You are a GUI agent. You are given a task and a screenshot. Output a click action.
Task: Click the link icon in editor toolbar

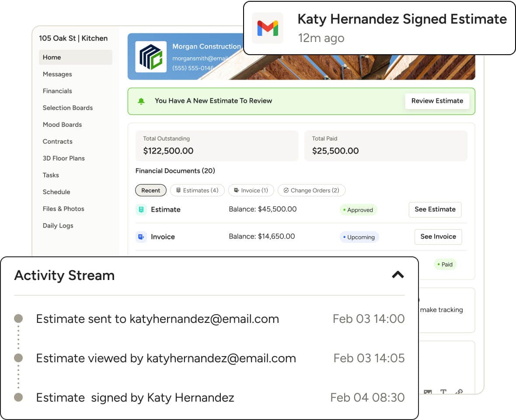pyautogui.click(x=459, y=392)
